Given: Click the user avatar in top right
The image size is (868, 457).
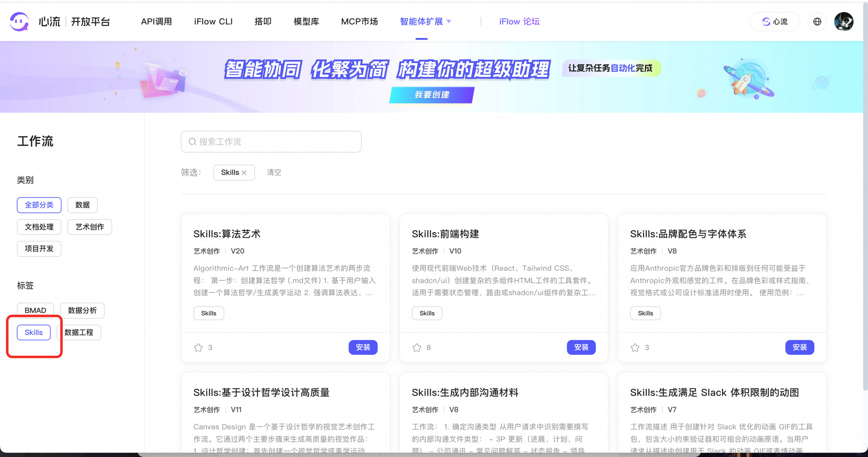Looking at the screenshot, I should click(844, 21).
